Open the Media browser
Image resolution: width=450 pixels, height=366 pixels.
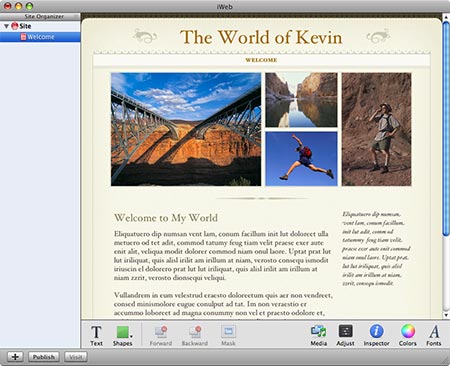(x=319, y=336)
